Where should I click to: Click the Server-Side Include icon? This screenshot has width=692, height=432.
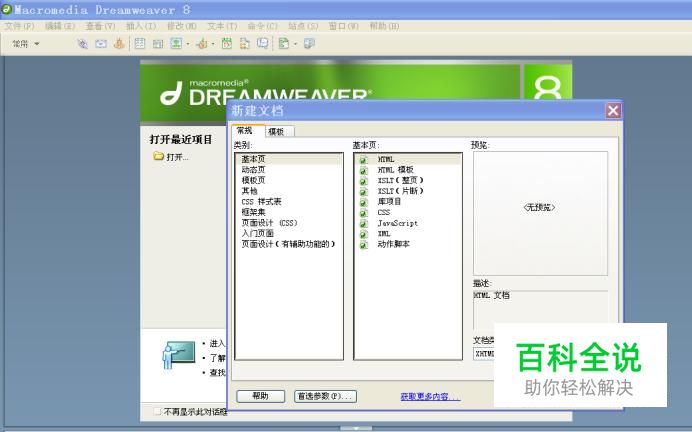coord(244,43)
